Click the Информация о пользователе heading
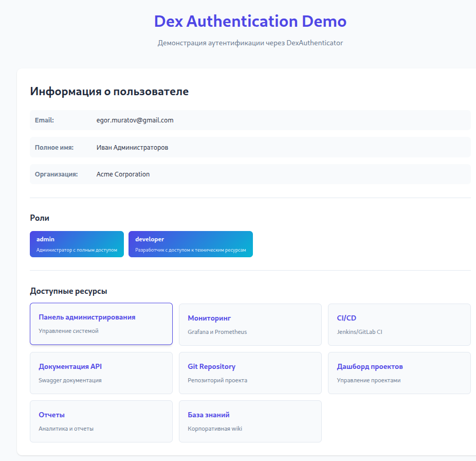This screenshot has height=461, width=476. coord(109,92)
